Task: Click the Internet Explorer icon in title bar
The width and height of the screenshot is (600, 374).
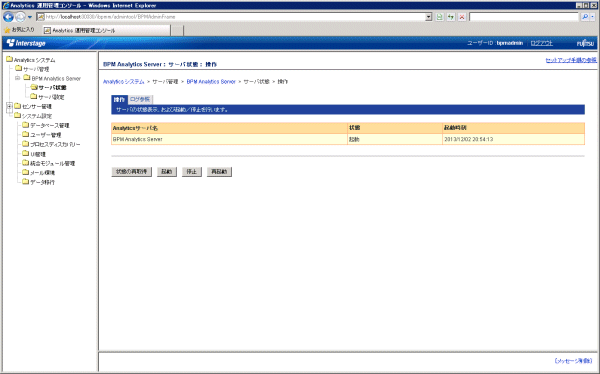Action: (x=6, y=5)
